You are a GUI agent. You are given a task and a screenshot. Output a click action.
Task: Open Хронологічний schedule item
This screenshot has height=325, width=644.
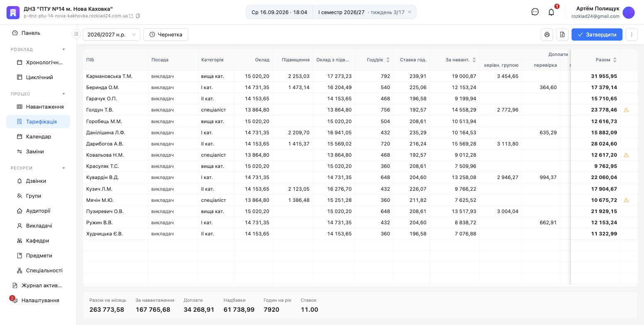[x=38, y=62]
